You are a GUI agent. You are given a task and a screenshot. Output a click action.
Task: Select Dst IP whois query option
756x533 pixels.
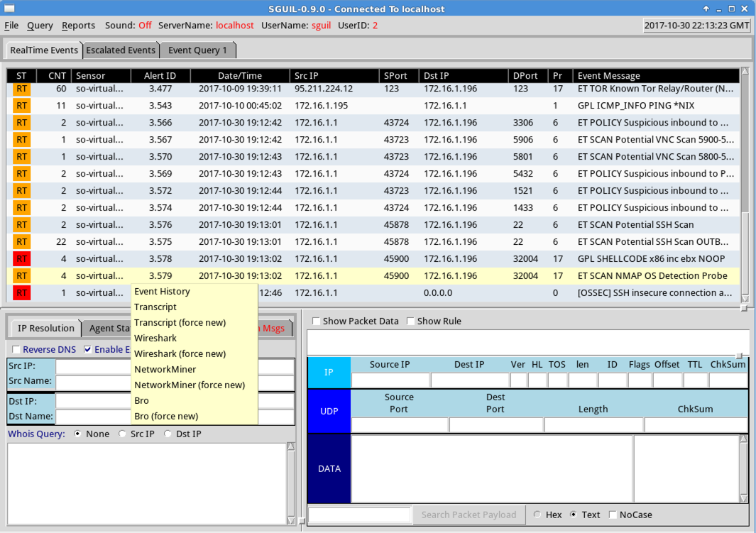point(168,434)
